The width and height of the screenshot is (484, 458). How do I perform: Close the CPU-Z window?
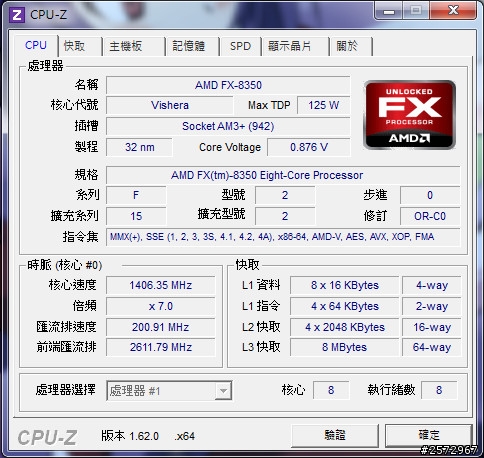tap(453, 11)
